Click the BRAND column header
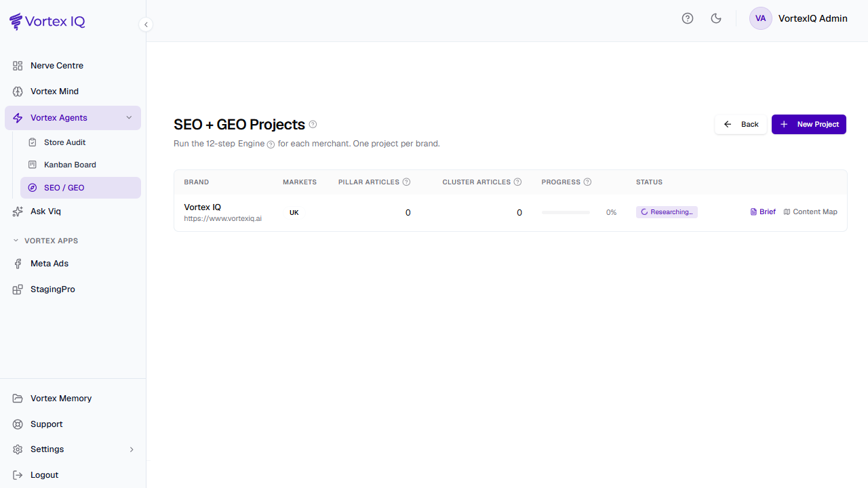 coord(197,182)
